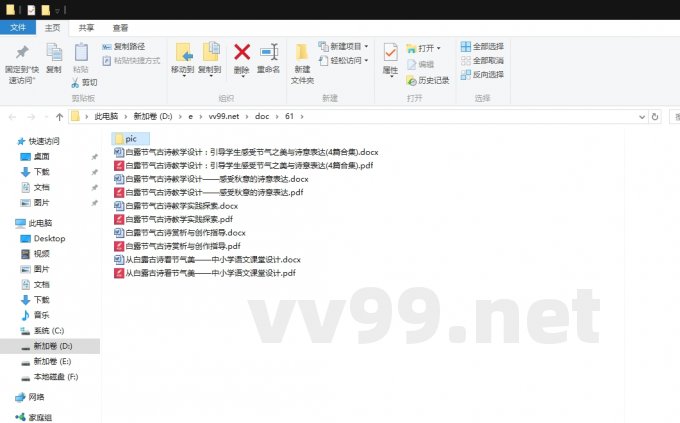The image size is (680, 423).
Task: Select the 4篇合集 docx file
Action: (x=246, y=152)
